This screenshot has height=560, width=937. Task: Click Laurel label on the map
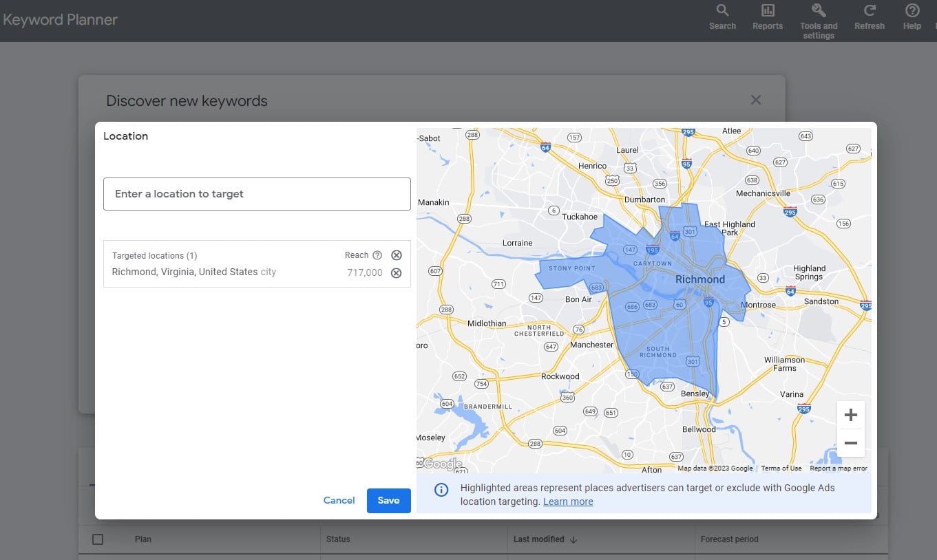627,150
